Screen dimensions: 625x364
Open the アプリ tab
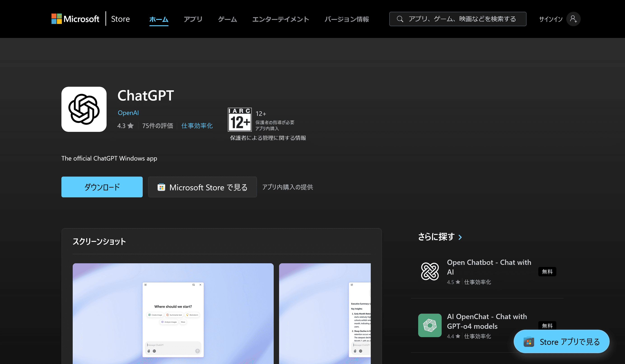[193, 19]
